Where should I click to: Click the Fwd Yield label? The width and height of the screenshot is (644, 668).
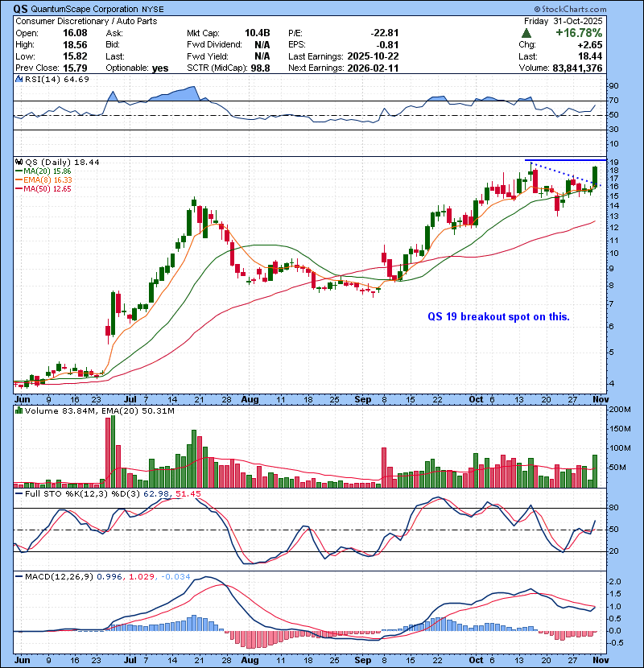(208, 56)
